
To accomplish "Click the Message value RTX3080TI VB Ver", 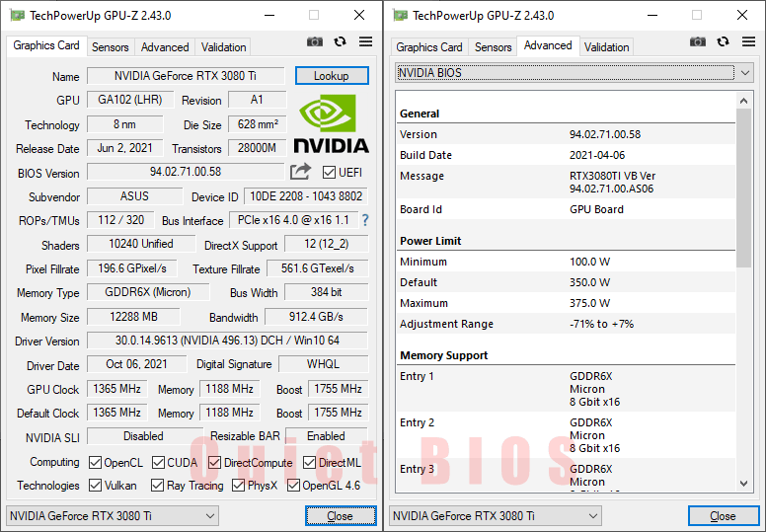I will [x=612, y=176].
